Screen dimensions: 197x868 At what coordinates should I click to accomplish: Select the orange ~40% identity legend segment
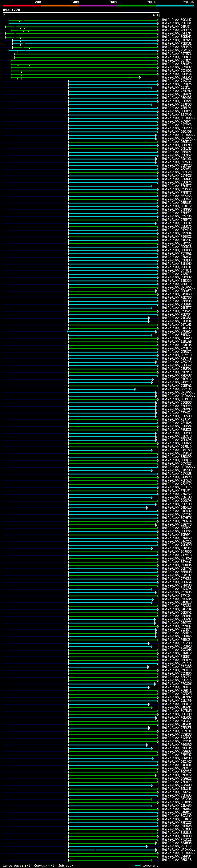click(60, 6)
